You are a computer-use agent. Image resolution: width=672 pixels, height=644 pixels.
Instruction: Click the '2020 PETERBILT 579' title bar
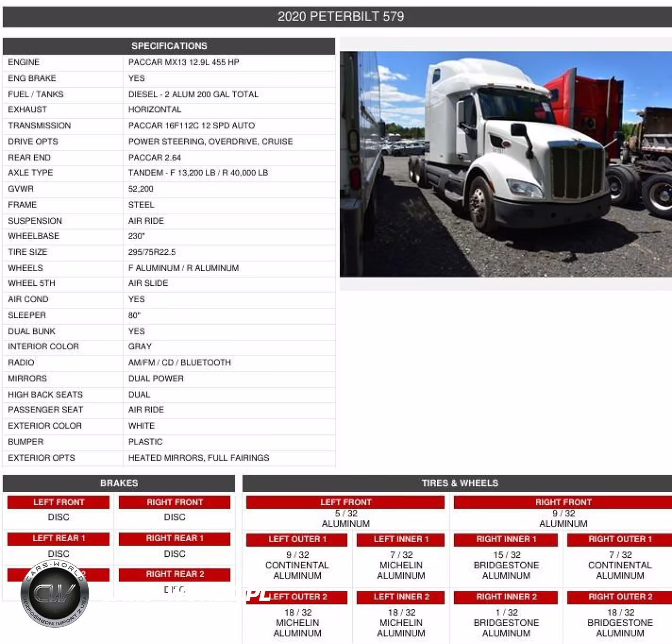click(337, 17)
